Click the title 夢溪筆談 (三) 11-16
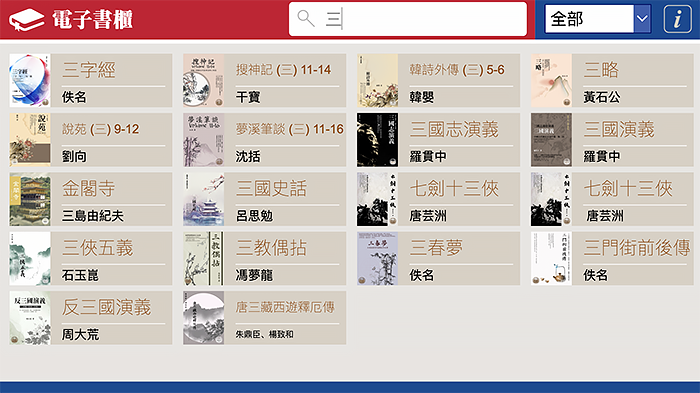Viewport: 700px width, 393px height. coord(290,129)
